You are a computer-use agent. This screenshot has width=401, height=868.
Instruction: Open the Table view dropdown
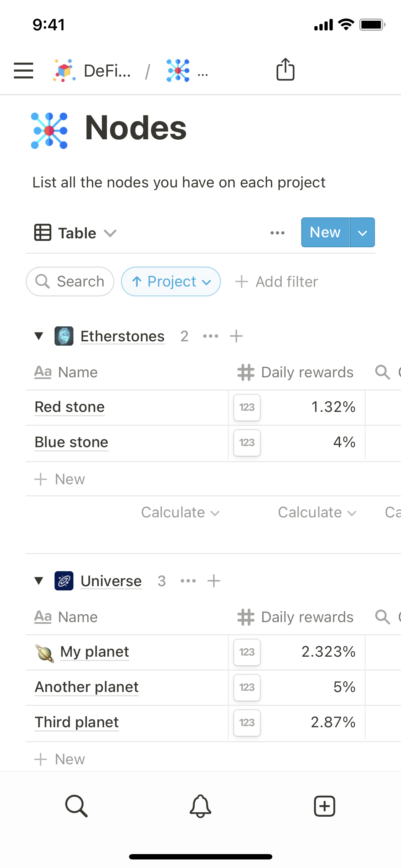pos(76,233)
